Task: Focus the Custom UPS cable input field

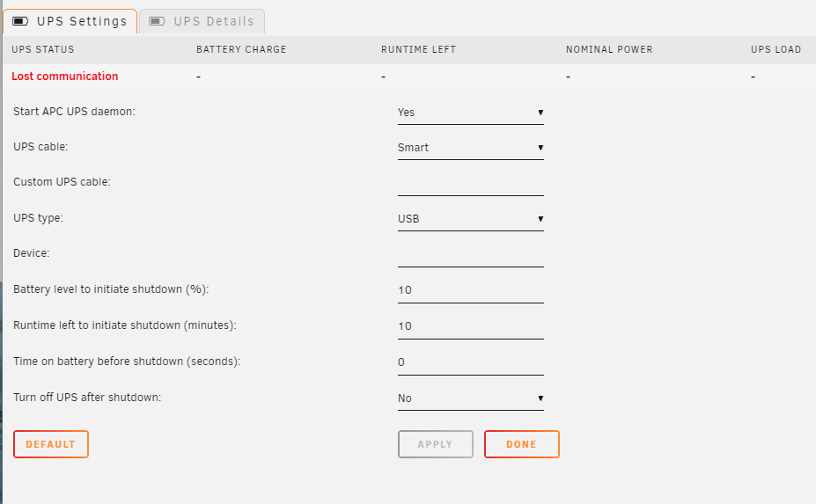Action: tap(470, 184)
